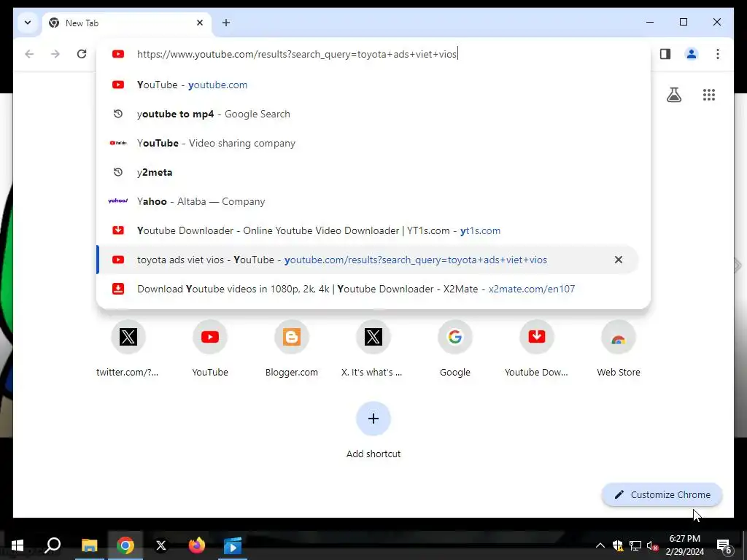
Task: Open the YouTube shortcut tile
Action: pyautogui.click(x=209, y=349)
